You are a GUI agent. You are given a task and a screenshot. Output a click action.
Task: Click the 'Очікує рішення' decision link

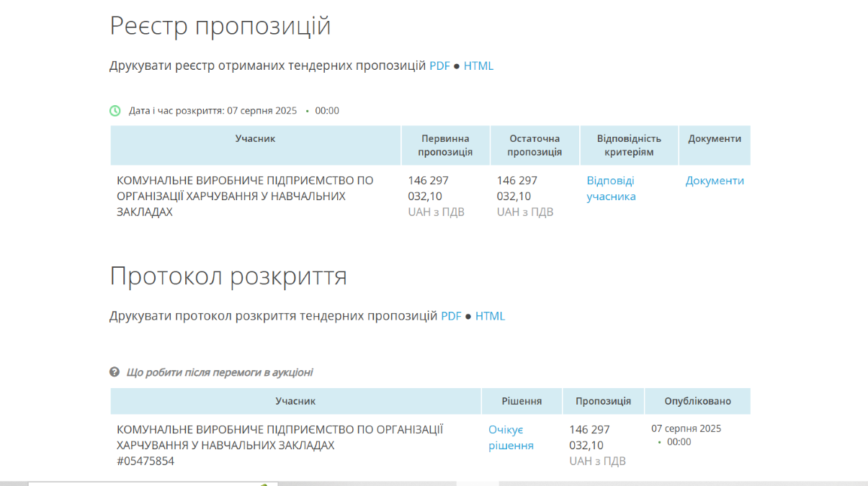coord(511,438)
